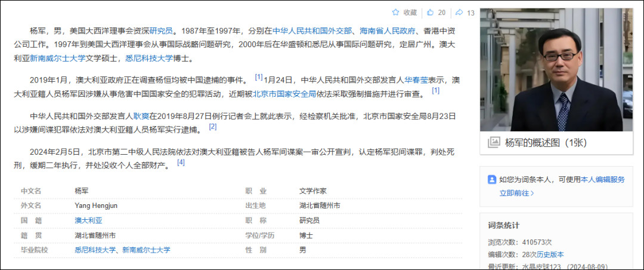Image resolution: width=644 pixels, height=270 pixels.
Task: Click the 中文名 value 杨军
Action: tap(81, 191)
